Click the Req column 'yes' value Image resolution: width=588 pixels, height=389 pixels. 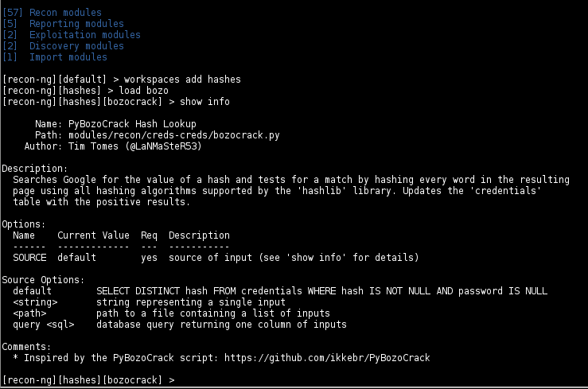[149, 258]
